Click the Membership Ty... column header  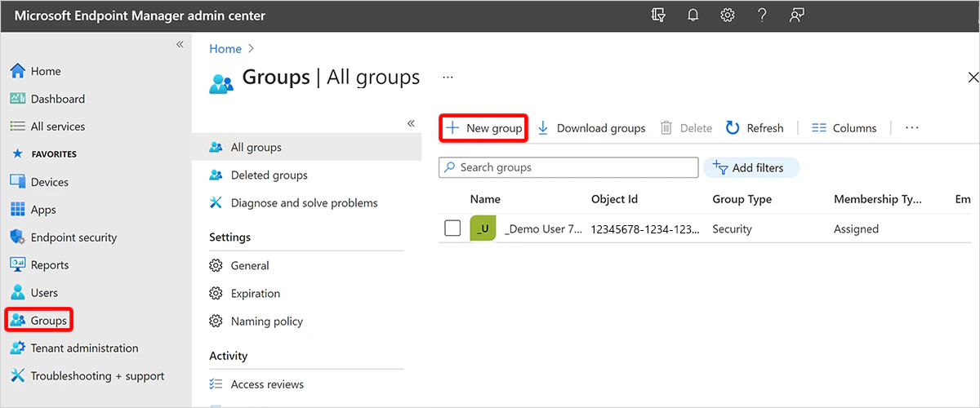click(878, 199)
